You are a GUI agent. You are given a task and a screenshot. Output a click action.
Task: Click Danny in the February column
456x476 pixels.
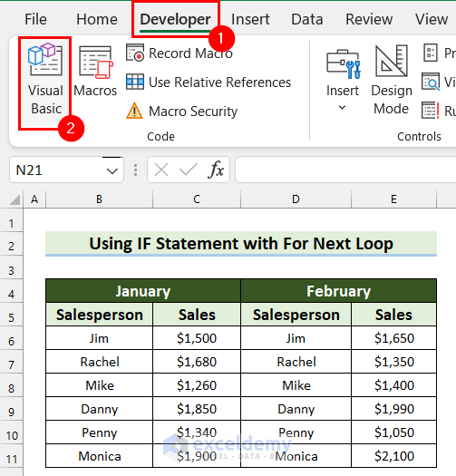pos(296,409)
